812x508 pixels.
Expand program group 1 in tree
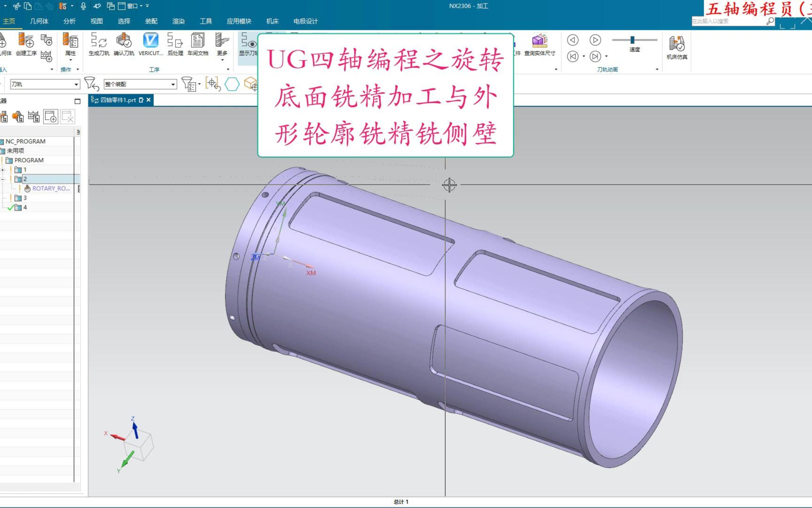click(3, 170)
